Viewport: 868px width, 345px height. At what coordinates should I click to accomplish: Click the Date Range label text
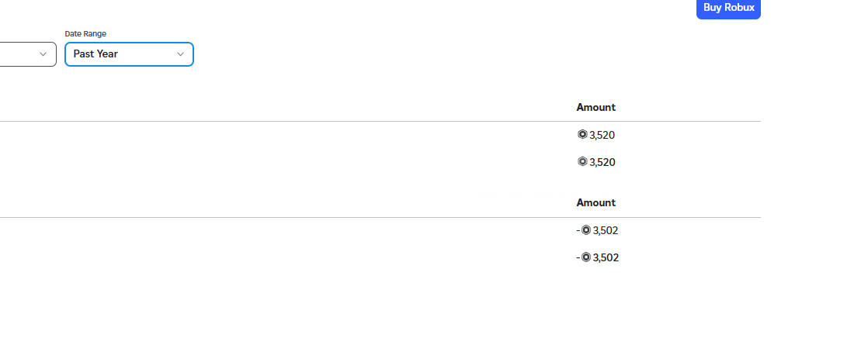[x=85, y=34]
